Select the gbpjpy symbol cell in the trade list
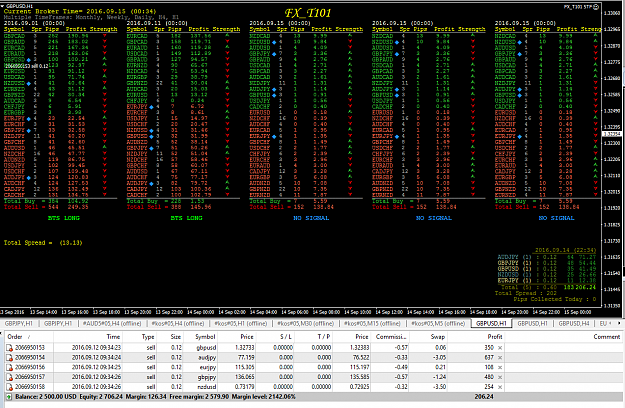The height and width of the screenshot is (408, 625). [x=207, y=377]
